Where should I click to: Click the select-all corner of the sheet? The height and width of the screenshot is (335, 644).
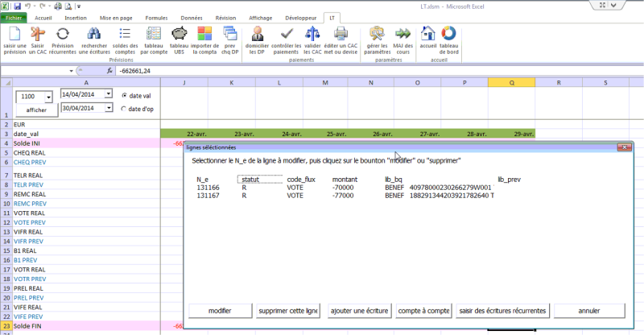(x=6, y=83)
